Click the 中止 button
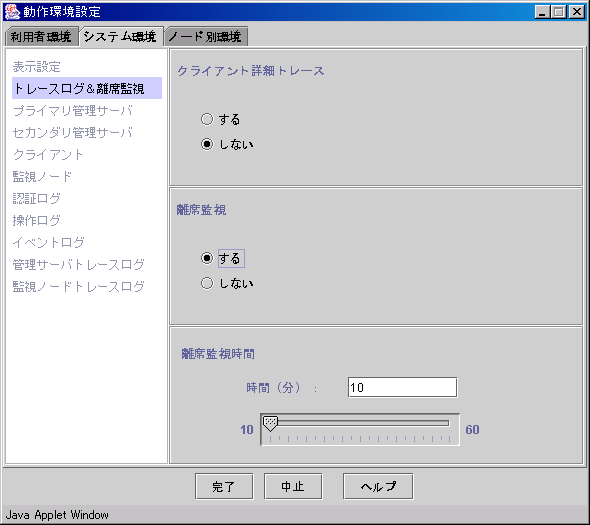The height and width of the screenshot is (525, 590). [293, 487]
